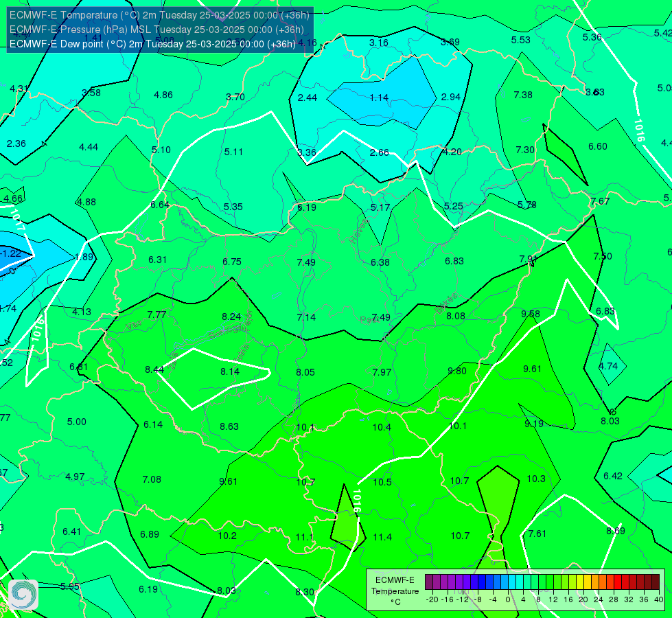Click the temperature value 7.30

(525, 150)
